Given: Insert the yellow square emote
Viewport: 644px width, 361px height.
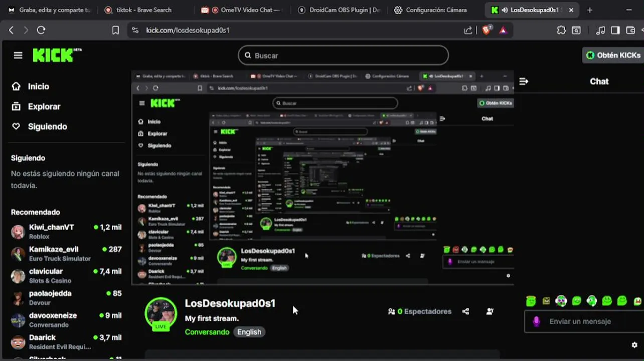Looking at the screenshot, I should [546, 301].
